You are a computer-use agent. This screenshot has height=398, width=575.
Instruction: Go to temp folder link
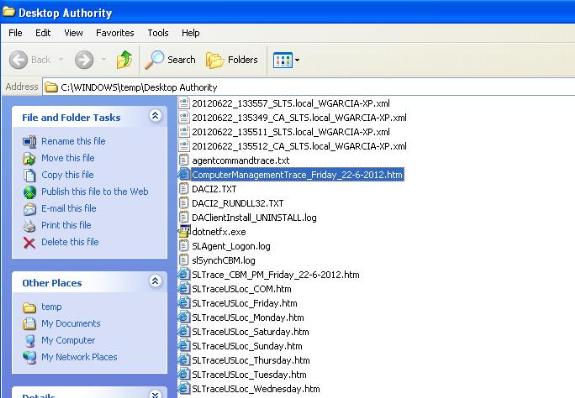tap(51, 307)
